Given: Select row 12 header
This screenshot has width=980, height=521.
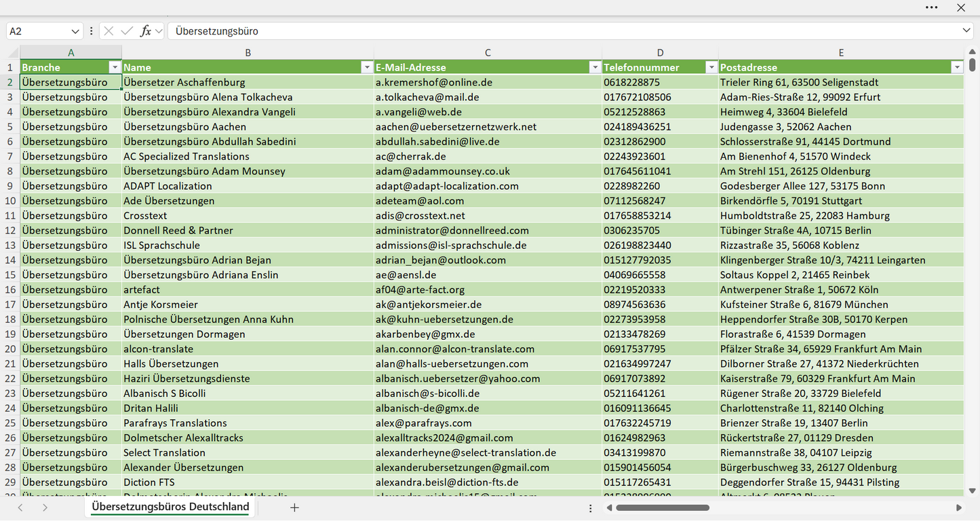Looking at the screenshot, I should (10, 231).
